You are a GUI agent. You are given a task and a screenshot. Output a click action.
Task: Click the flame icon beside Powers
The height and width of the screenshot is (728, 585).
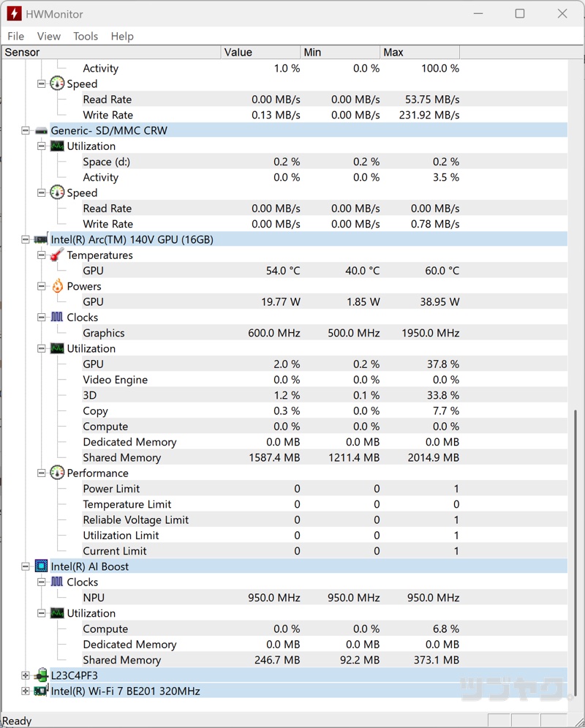(57, 286)
